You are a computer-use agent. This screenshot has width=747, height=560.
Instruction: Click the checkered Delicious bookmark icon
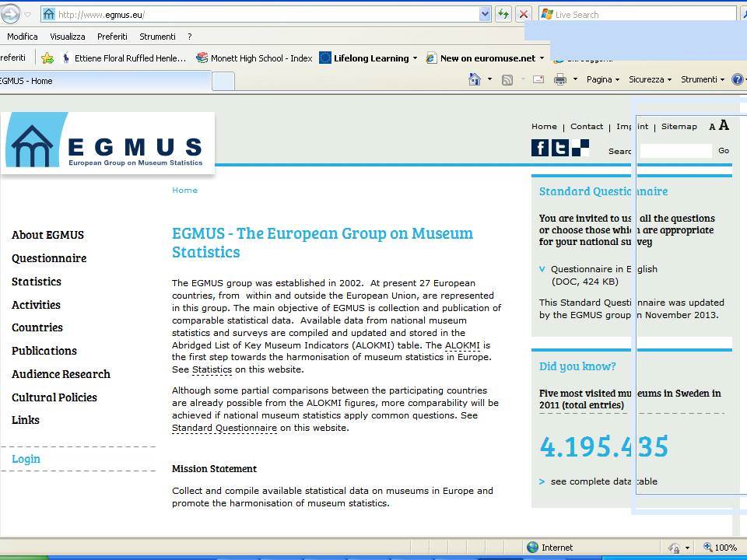(x=580, y=148)
